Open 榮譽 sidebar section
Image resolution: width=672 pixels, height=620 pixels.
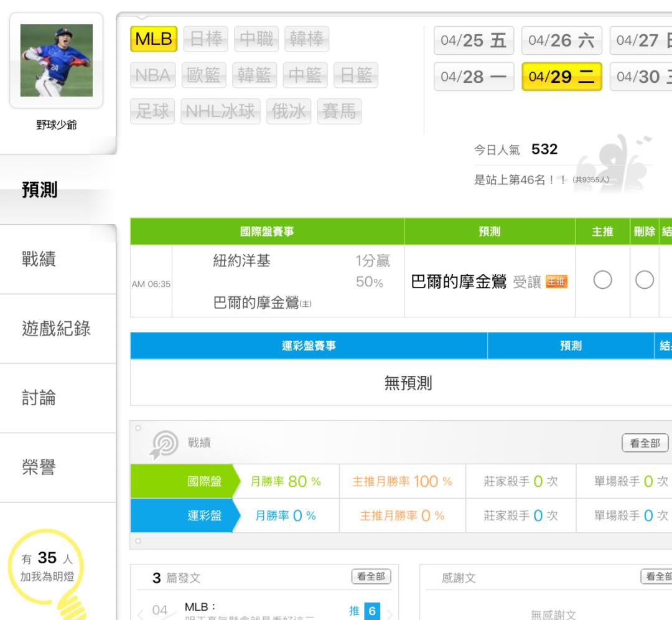(58, 467)
